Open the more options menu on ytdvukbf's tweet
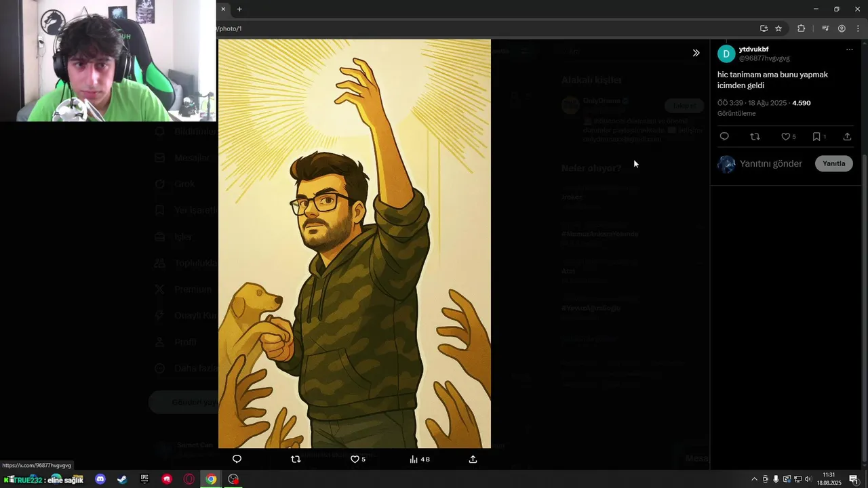The width and height of the screenshot is (868, 488). click(849, 49)
